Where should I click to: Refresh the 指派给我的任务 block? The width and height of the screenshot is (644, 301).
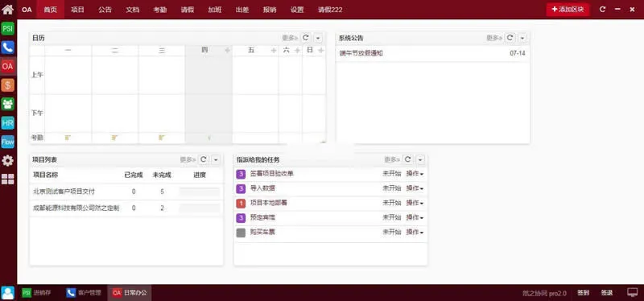407,159
